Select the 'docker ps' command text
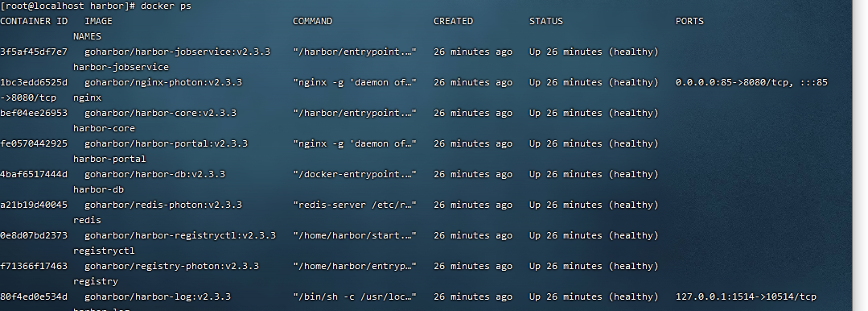This screenshot has width=868, height=311. [x=167, y=6]
